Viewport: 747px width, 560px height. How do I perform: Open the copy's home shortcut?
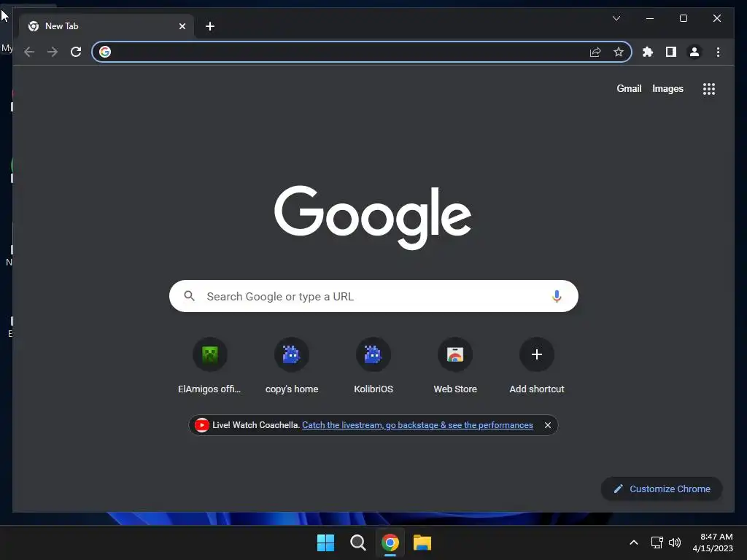pyautogui.click(x=292, y=365)
